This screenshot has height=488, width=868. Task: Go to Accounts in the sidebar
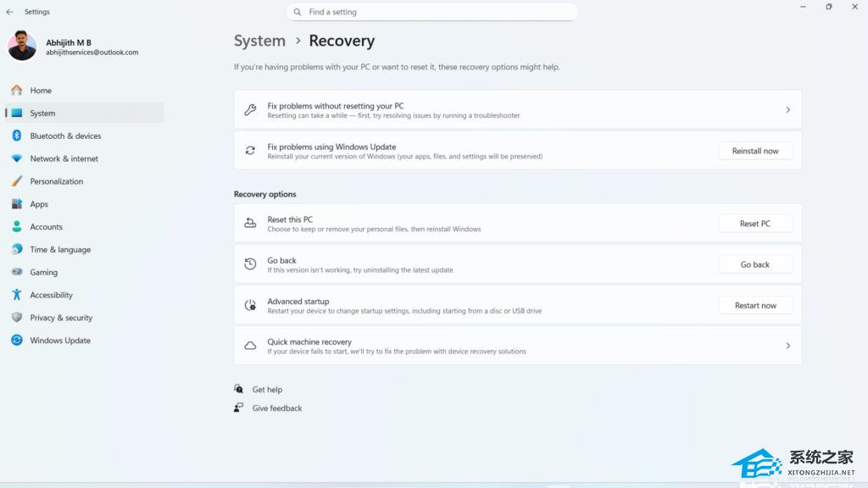[46, 227]
